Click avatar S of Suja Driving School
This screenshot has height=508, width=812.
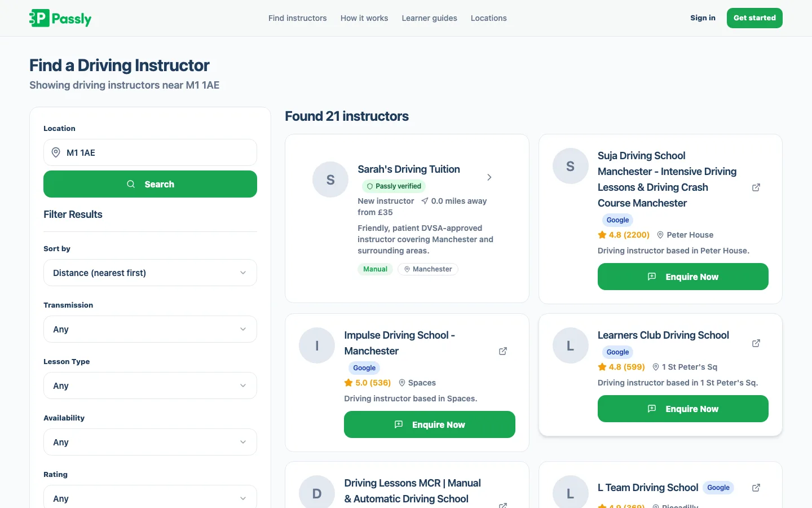click(571, 166)
